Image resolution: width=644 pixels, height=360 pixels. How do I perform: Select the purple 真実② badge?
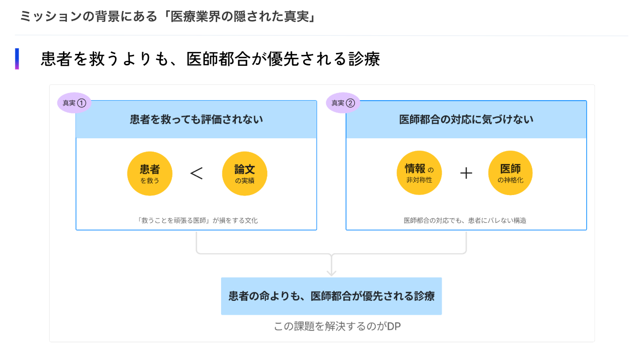[343, 103]
